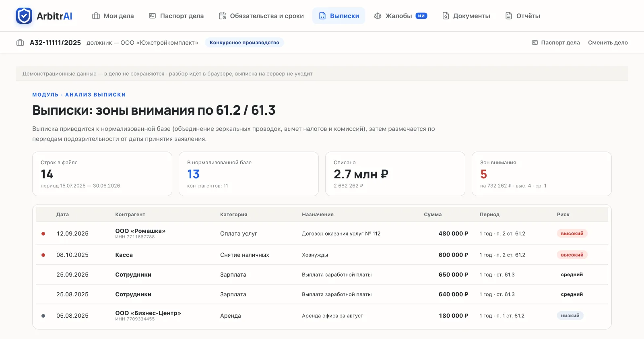Click the В нормализованной базе stat card
Screen dimensions: 644x339
point(249,174)
